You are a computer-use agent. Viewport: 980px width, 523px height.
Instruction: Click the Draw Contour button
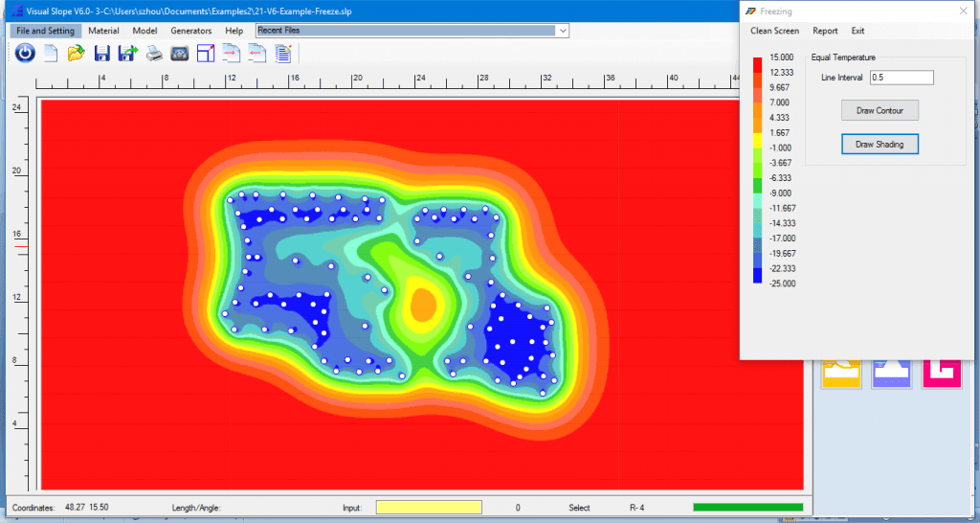click(x=880, y=111)
